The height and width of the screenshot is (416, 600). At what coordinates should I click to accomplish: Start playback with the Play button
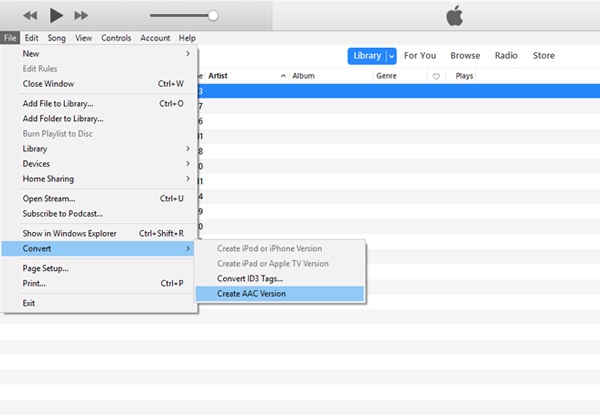pyautogui.click(x=56, y=15)
